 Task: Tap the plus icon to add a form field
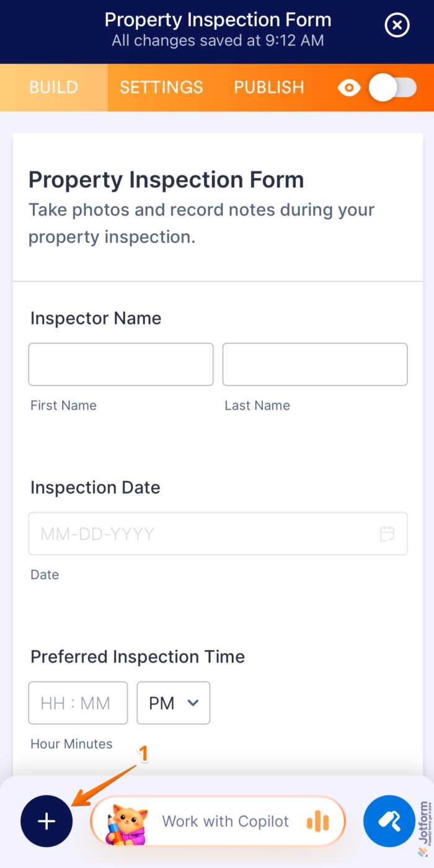click(46, 821)
